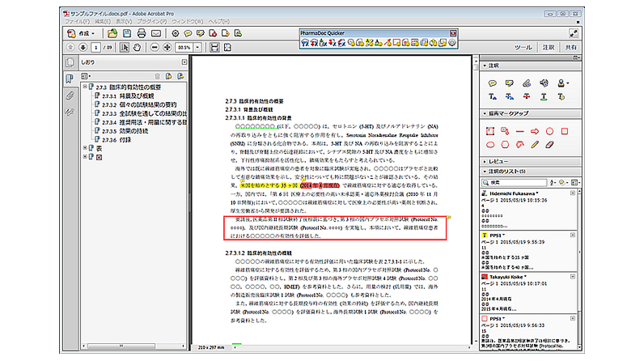Click the 共有 pane button

572,48
